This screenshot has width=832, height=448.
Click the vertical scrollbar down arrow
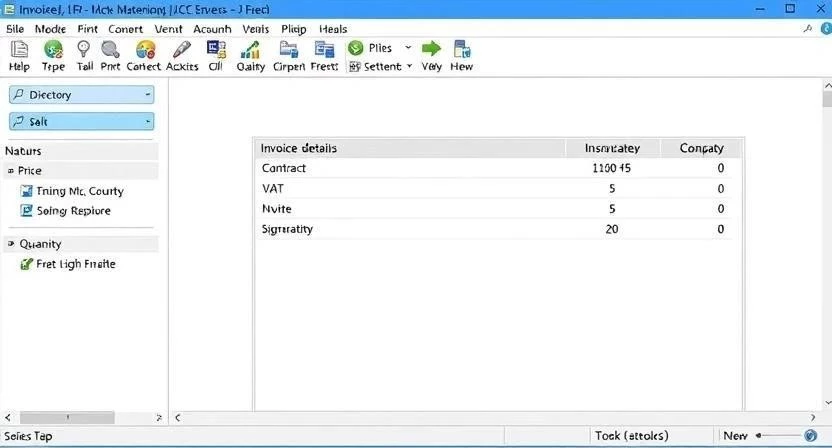click(x=827, y=403)
